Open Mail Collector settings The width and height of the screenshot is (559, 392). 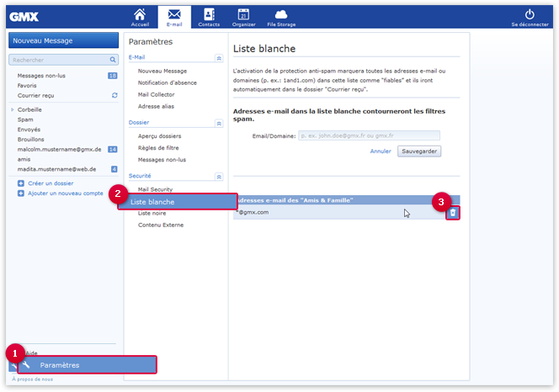click(x=156, y=94)
